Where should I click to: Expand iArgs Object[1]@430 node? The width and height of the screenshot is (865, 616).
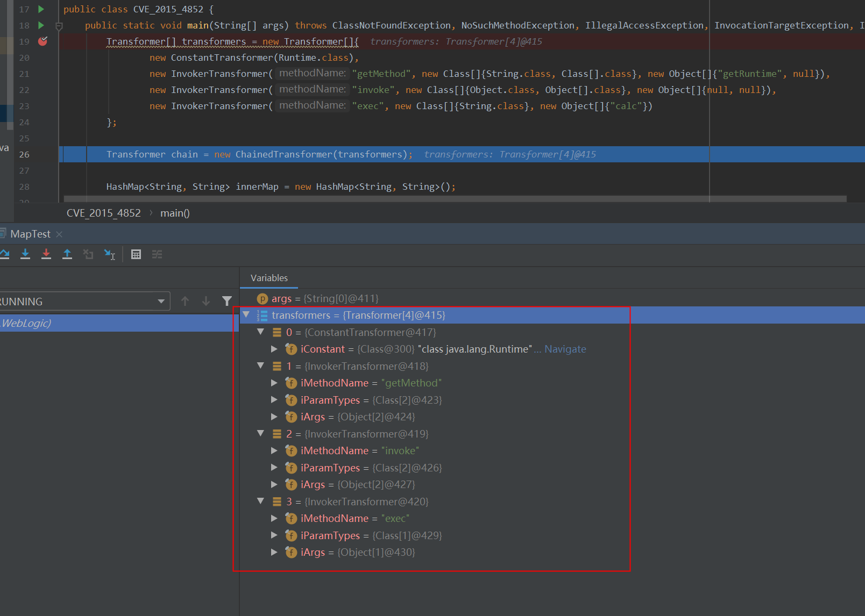point(274,552)
